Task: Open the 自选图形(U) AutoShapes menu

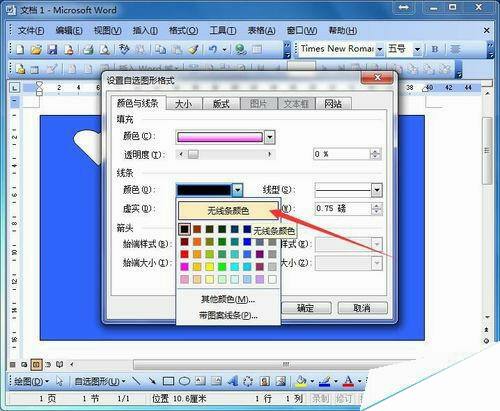Action: coord(100,381)
